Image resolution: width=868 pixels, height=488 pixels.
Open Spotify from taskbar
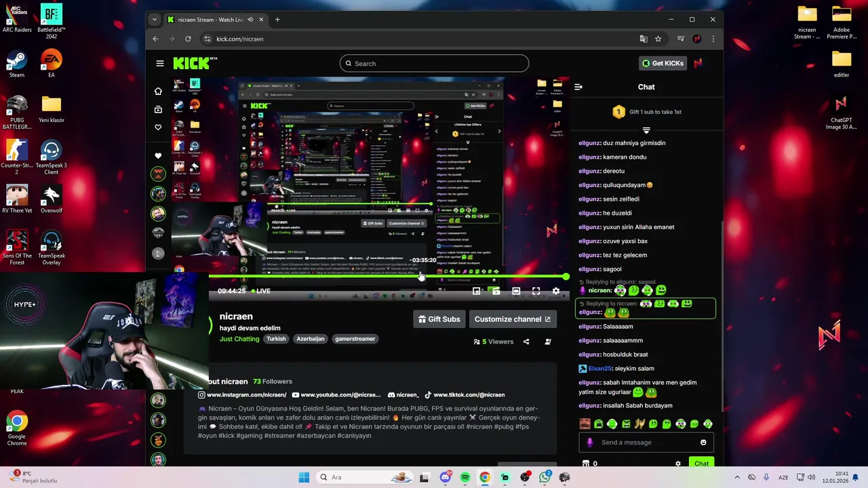click(x=465, y=477)
